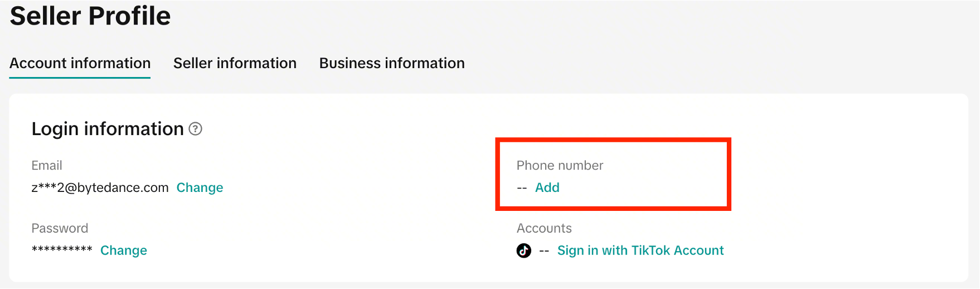Select the masked email address text
980x289 pixels.
click(x=100, y=187)
